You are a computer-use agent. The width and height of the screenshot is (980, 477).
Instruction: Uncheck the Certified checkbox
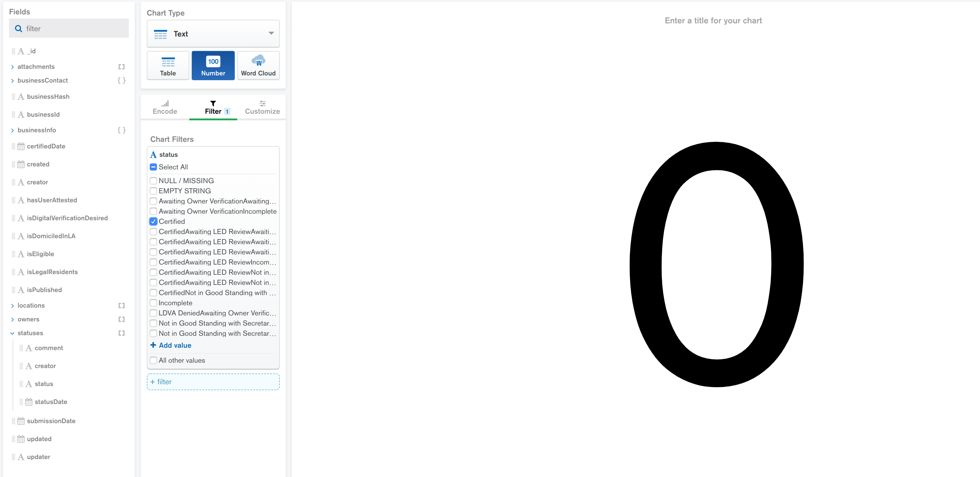tap(153, 221)
